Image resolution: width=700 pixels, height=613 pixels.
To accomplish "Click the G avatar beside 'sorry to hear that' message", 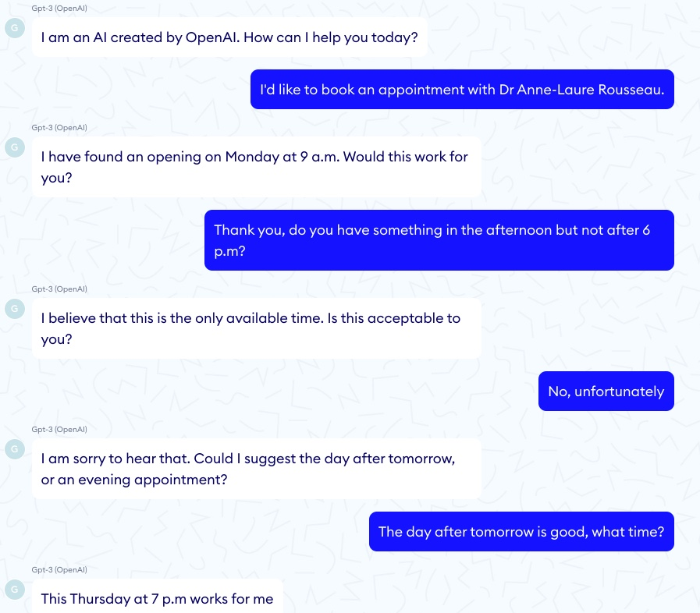I will click(x=15, y=449).
